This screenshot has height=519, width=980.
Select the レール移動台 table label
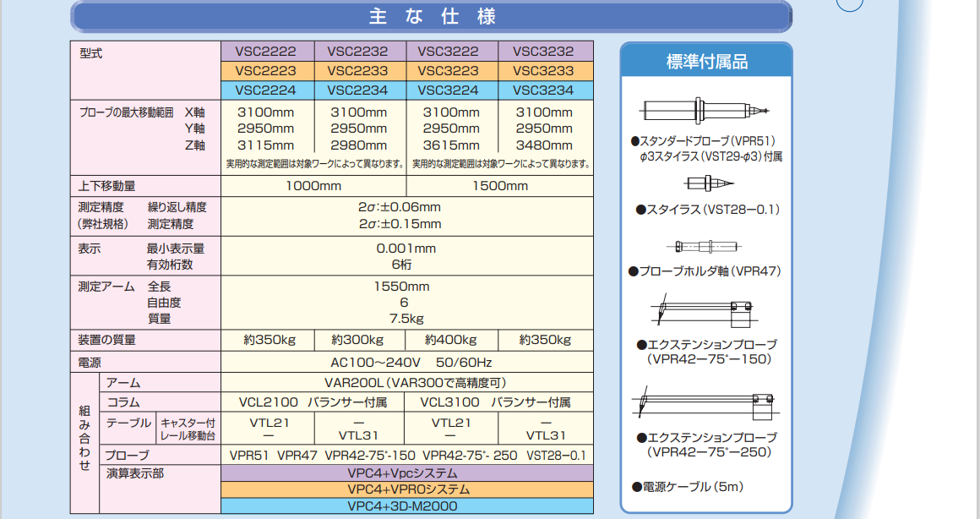tap(188, 436)
